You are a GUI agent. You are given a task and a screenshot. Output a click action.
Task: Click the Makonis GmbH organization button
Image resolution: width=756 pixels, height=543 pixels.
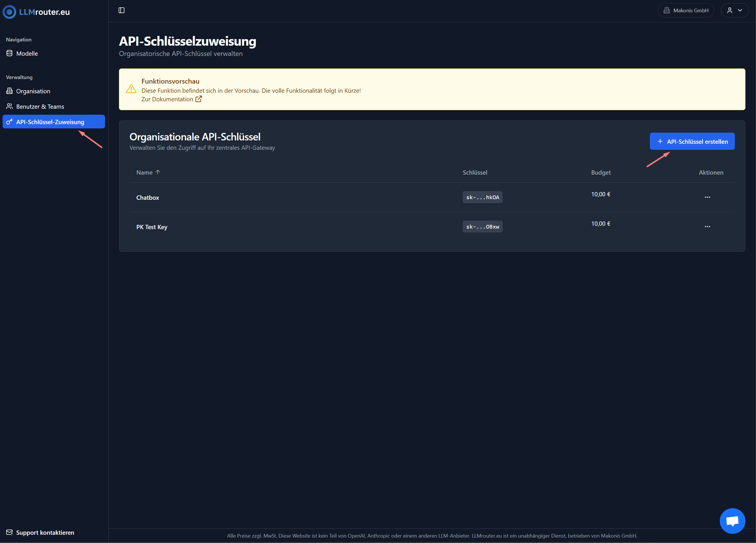pos(686,10)
